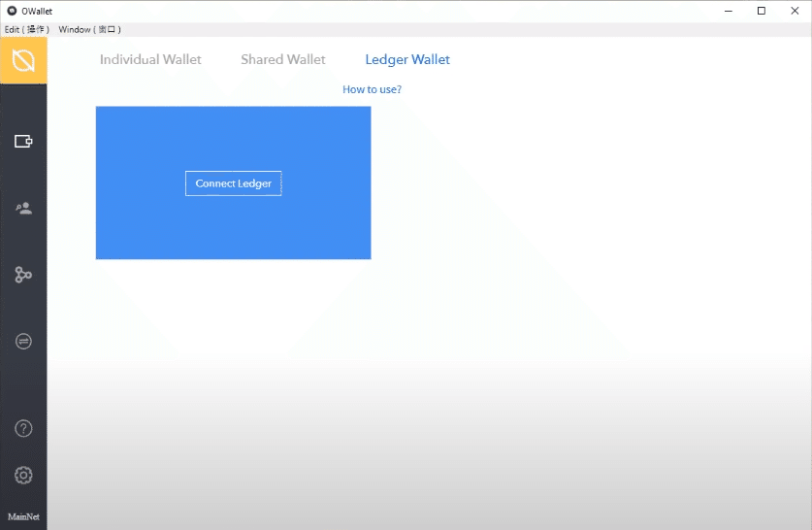Open the How to use? link
Screen dimensions: 812x530
[372, 89]
